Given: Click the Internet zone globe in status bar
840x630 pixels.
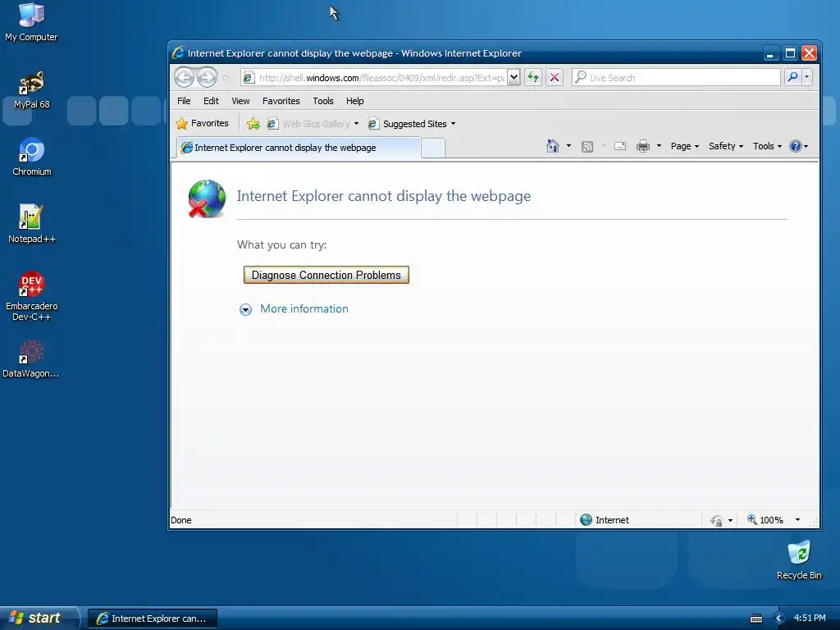Looking at the screenshot, I should coord(586,519).
